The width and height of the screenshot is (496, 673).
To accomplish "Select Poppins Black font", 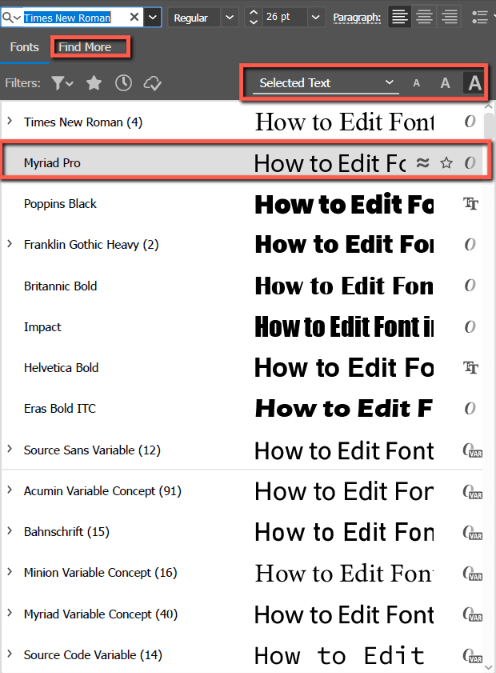I will pos(60,203).
